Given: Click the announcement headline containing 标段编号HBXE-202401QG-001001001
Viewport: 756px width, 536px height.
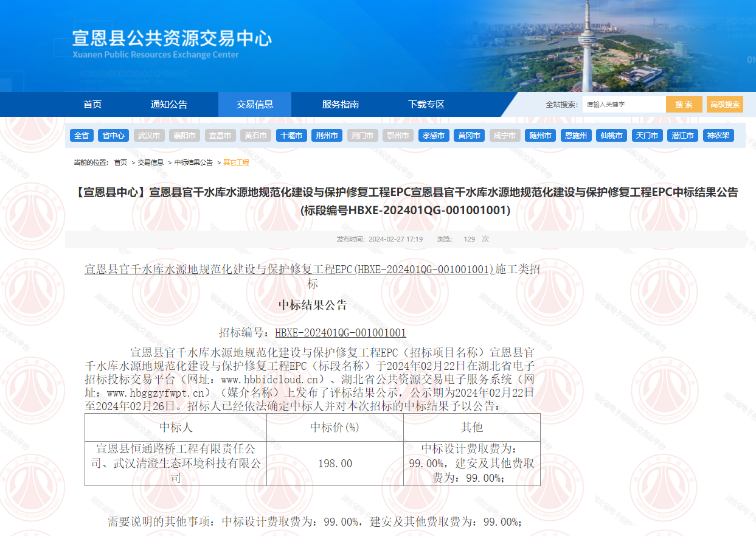Looking at the screenshot, I should coord(405,201).
